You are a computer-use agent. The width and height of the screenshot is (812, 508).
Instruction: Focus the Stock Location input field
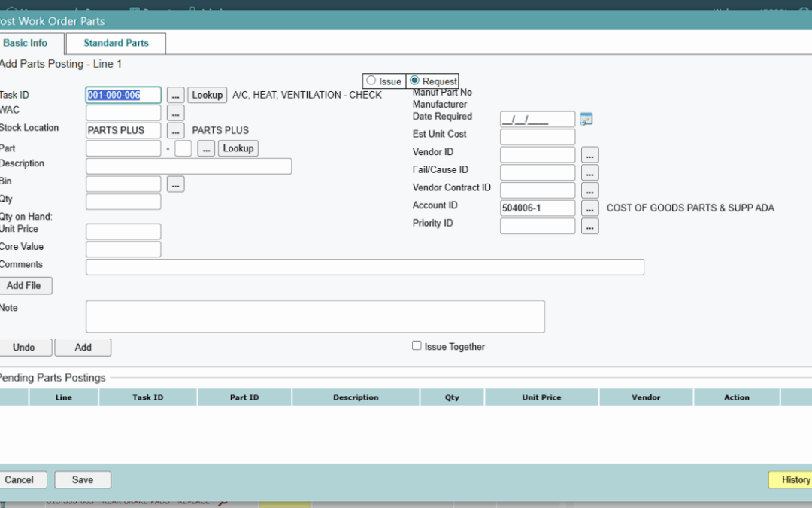point(123,131)
